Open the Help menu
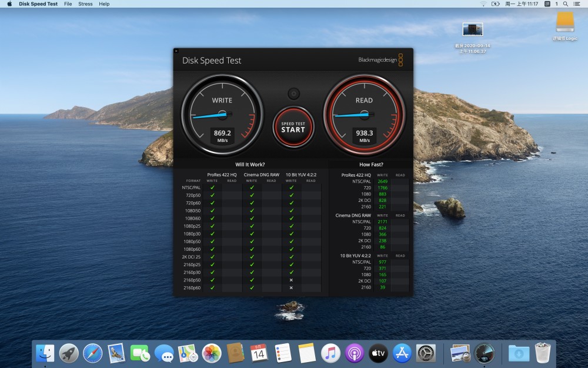This screenshot has height=368, width=588. pos(104,4)
